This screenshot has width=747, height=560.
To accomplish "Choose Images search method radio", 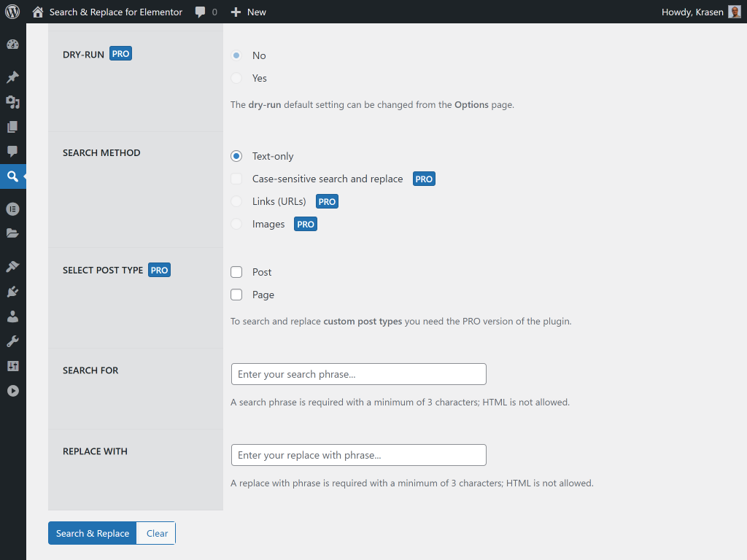I will click(236, 225).
